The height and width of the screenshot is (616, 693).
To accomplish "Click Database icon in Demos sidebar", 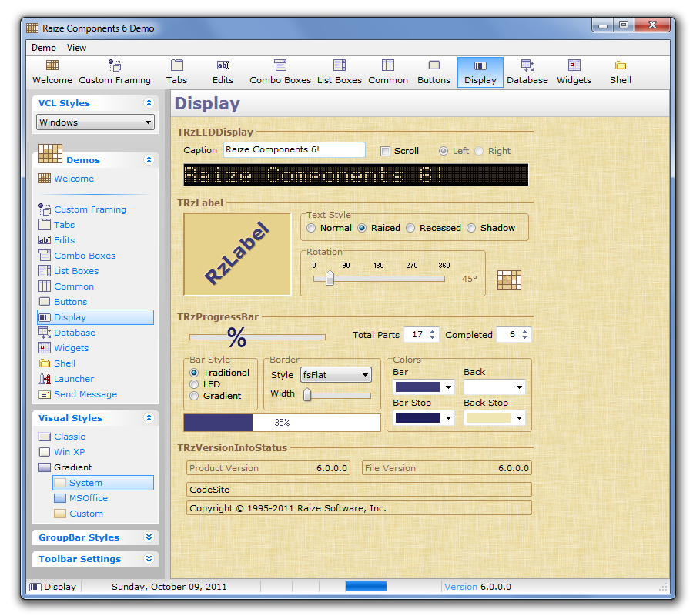I will click(45, 333).
